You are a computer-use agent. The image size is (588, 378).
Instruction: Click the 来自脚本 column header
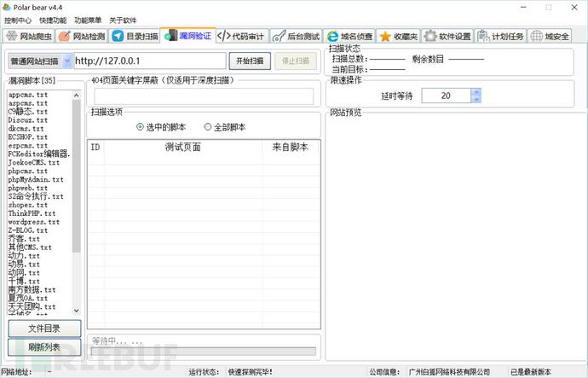[x=291, y=147]
